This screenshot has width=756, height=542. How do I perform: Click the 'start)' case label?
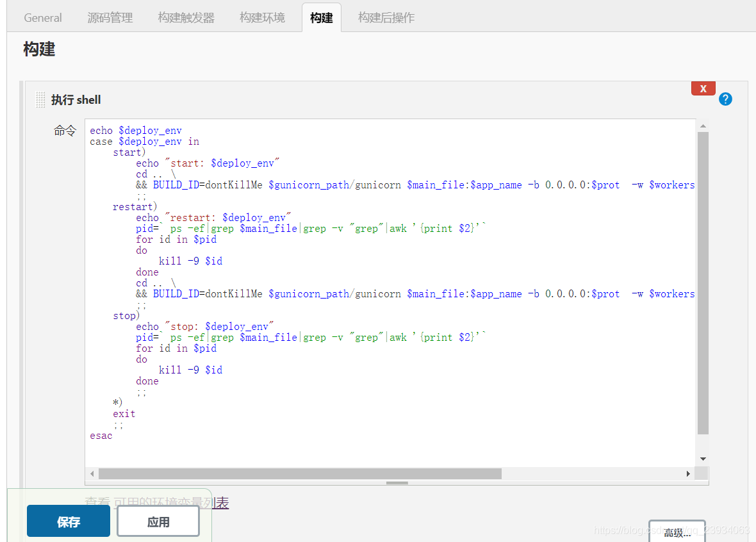(x=129, y=152)
